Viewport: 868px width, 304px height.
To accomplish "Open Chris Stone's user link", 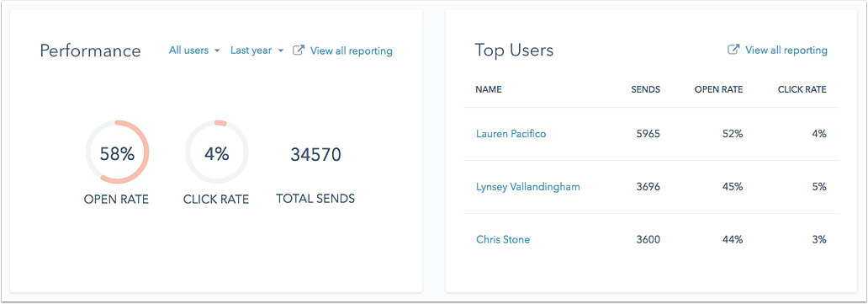I will click(x=503, y=240).
